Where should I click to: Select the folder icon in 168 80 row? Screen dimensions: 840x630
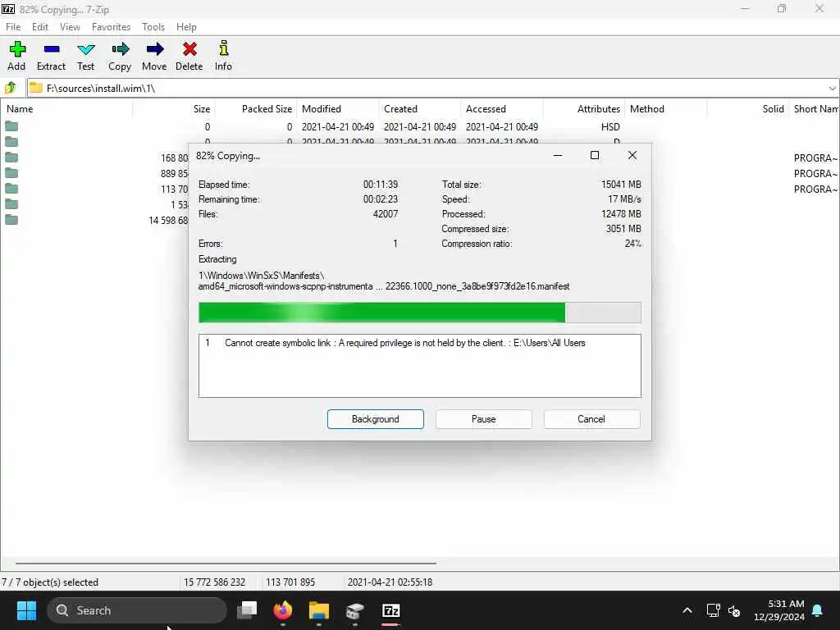[x=11, y=157]
